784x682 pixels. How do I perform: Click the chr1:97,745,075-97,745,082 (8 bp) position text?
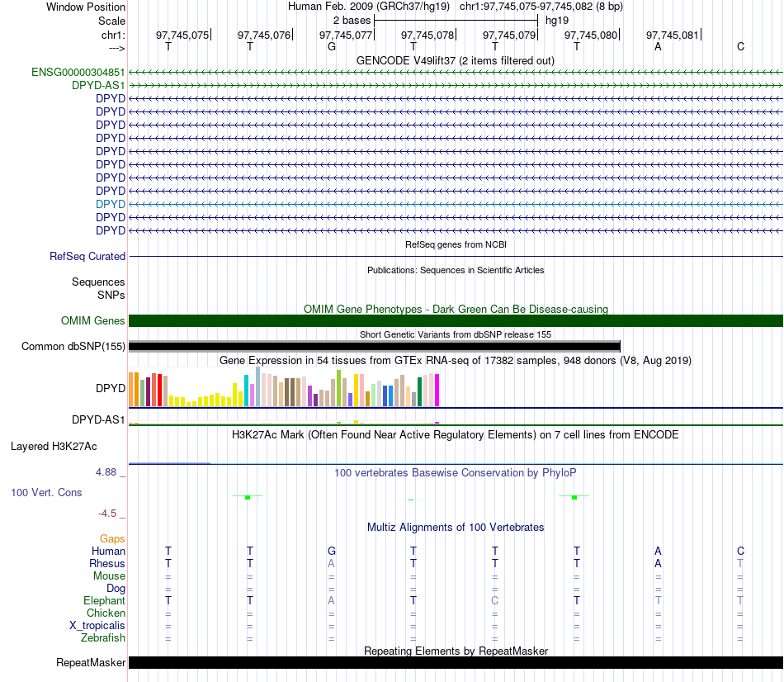coord(541,7)
